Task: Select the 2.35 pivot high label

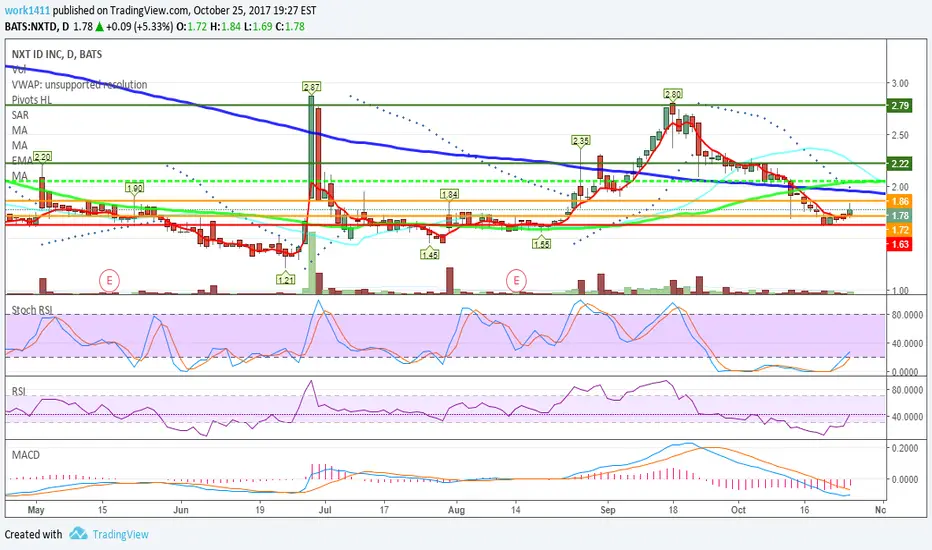Action: click(580, 141)
